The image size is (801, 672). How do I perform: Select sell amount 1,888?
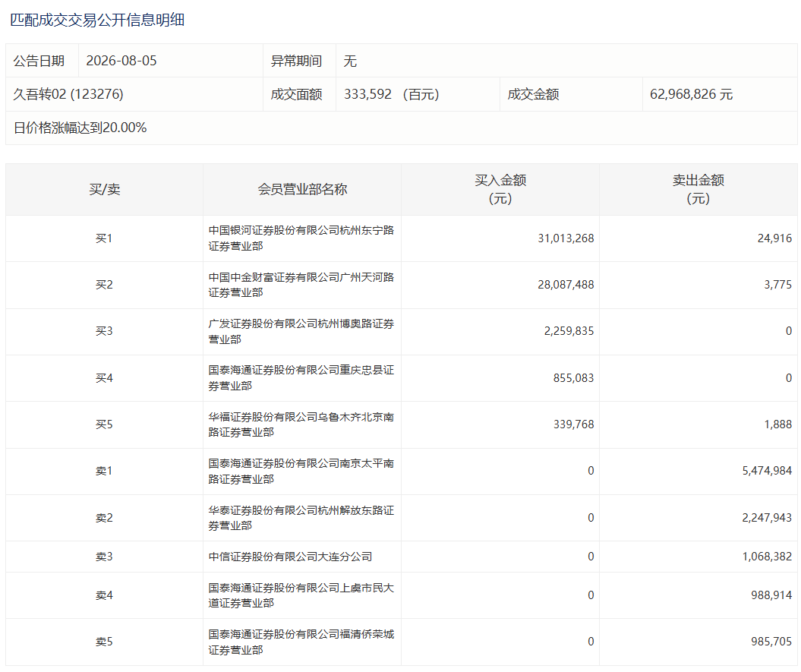point(777,424)
